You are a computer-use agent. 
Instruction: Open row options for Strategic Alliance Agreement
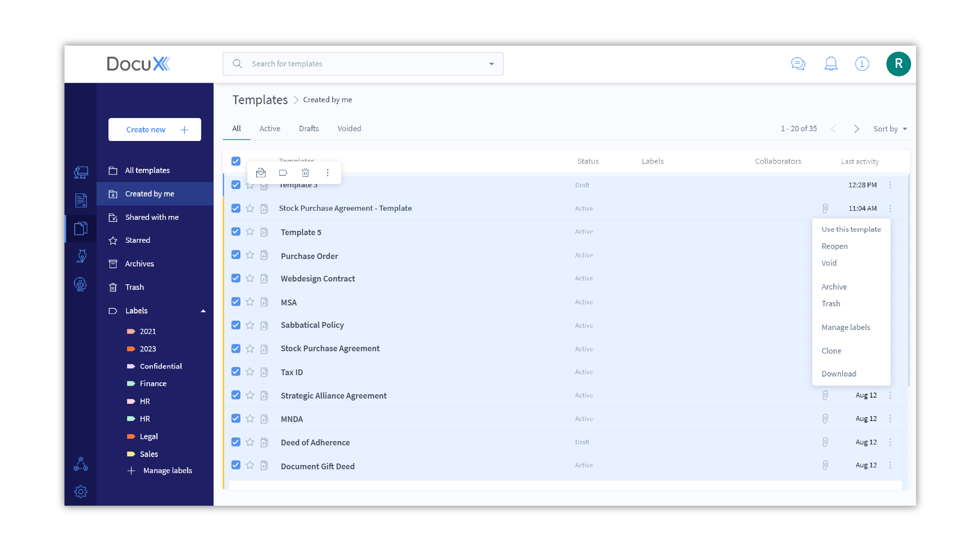(890, 395)
